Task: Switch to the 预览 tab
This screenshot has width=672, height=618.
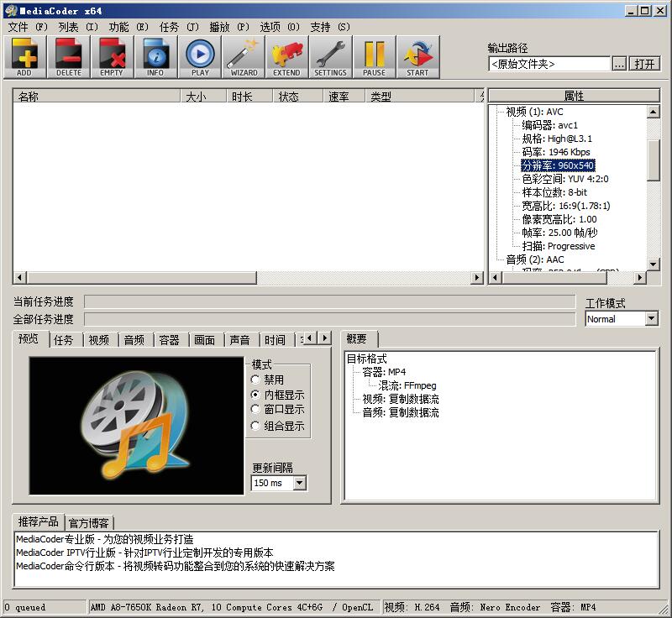Action: 29,338
